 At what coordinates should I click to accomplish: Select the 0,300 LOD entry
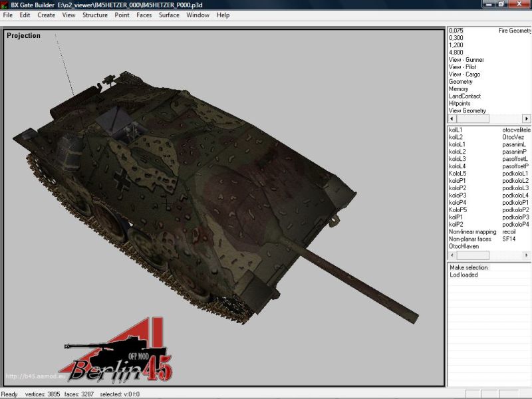point(456,38)
